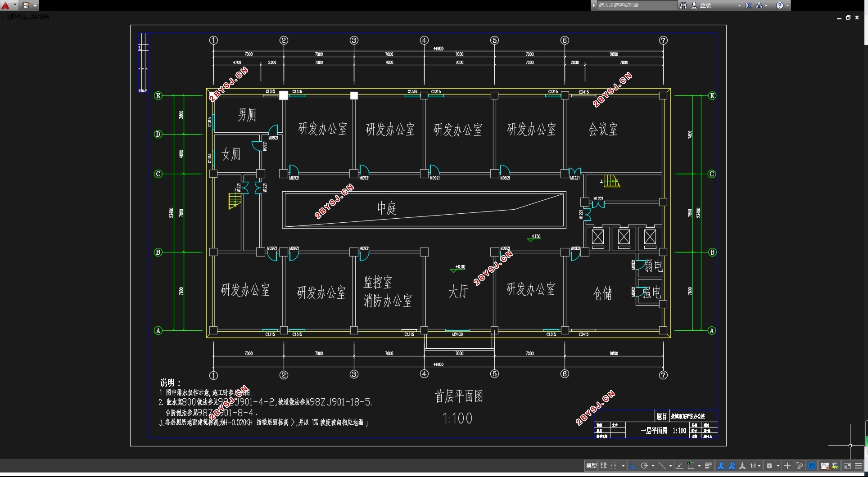Expand the snap mode settings dropdown
Image resolution: width=868 pixels, height=477 pixels.
point(624,466)
